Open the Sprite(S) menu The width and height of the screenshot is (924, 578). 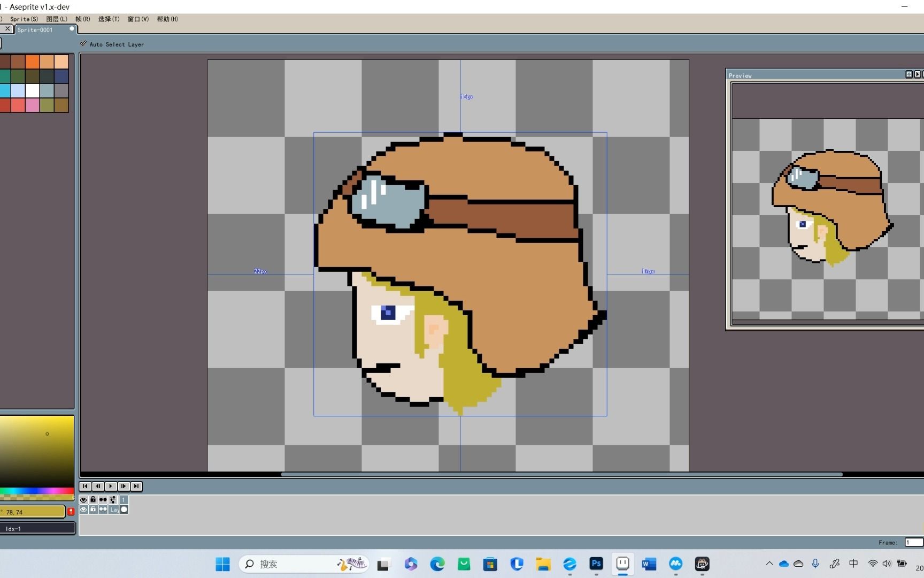[x=24, y=19]
